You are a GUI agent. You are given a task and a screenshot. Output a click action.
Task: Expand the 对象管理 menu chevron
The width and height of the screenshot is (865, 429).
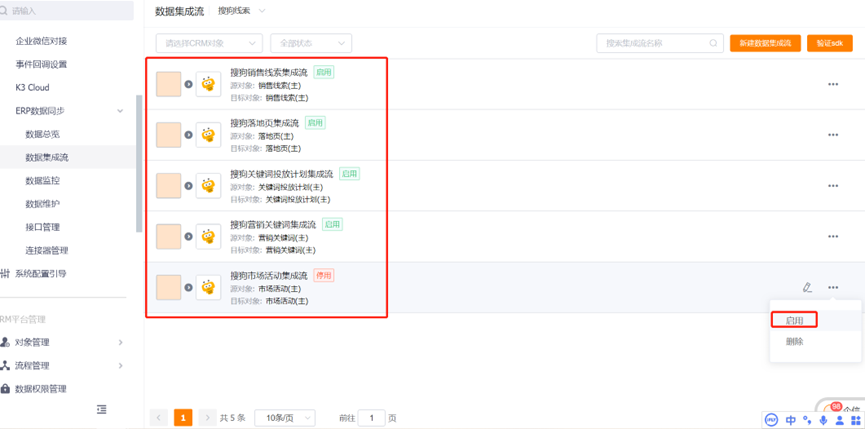(x=120, y=342)
